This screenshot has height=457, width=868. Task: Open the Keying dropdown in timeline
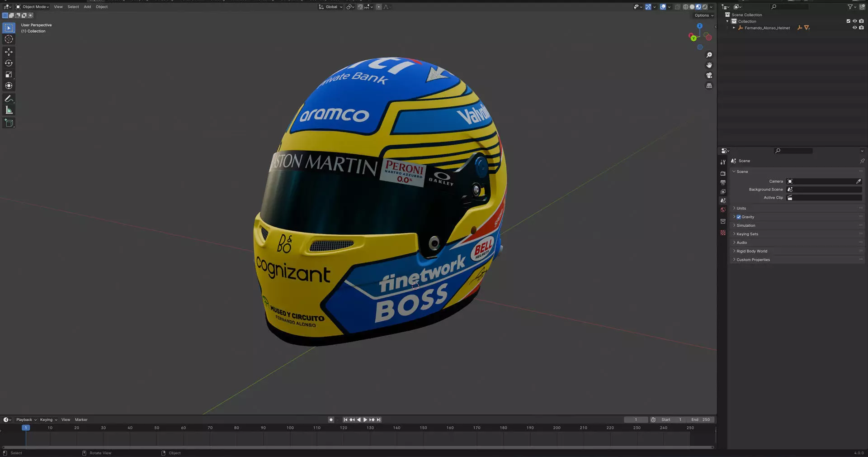(x=48, y=420)
